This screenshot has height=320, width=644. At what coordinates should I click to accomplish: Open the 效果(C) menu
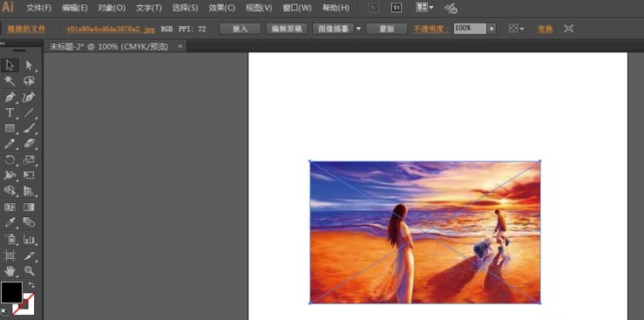pos(222,8)
